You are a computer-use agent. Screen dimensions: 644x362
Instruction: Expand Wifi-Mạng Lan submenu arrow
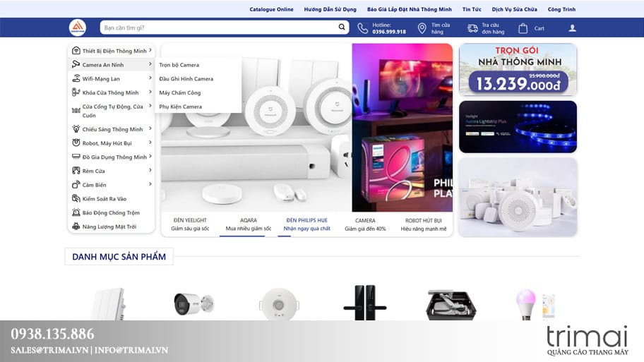[x=150, y=78]
